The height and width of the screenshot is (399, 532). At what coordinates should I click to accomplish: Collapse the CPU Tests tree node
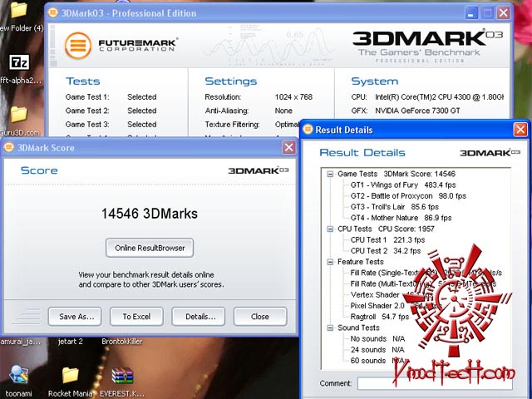click(x=330, y=229)
